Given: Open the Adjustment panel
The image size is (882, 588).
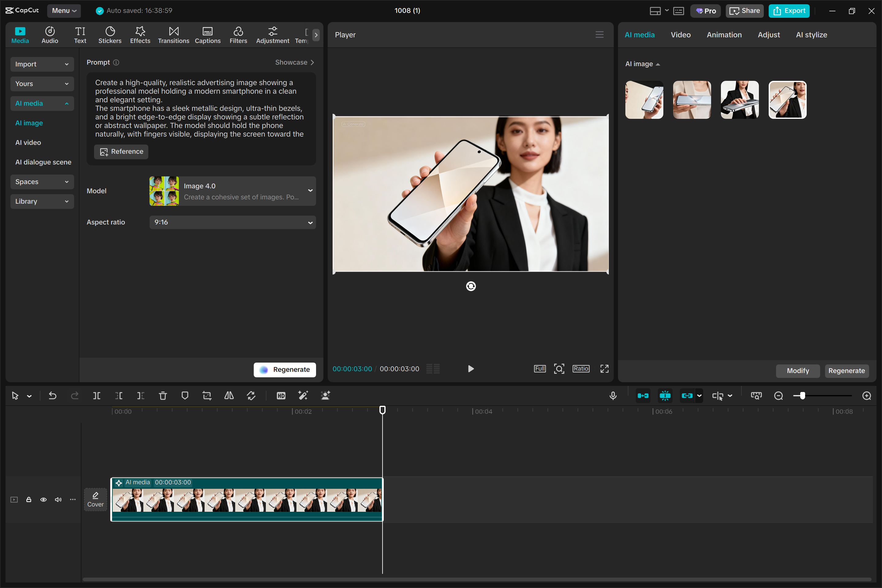Looking at the screenshot, I should point(273,35).
